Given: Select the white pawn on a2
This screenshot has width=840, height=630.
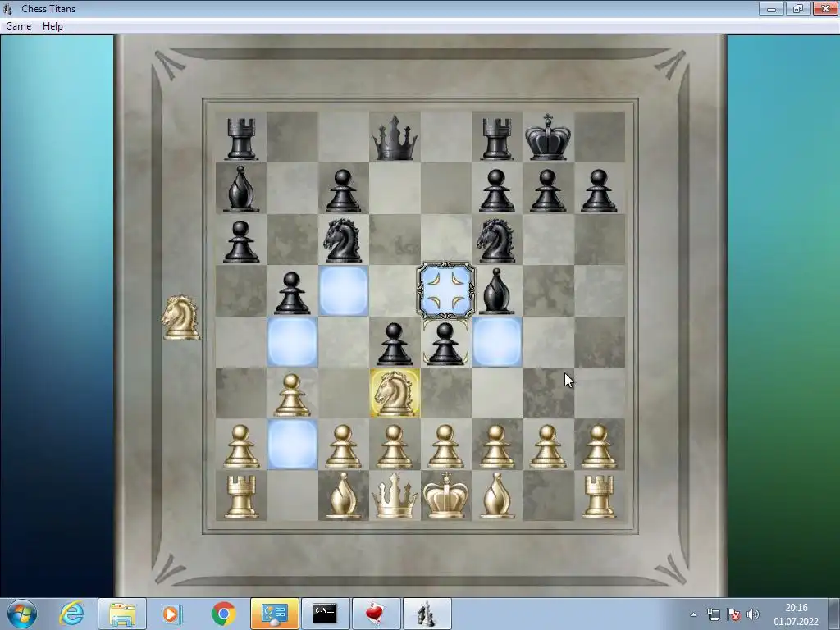Looking at the screenshot, I should 241,447.
